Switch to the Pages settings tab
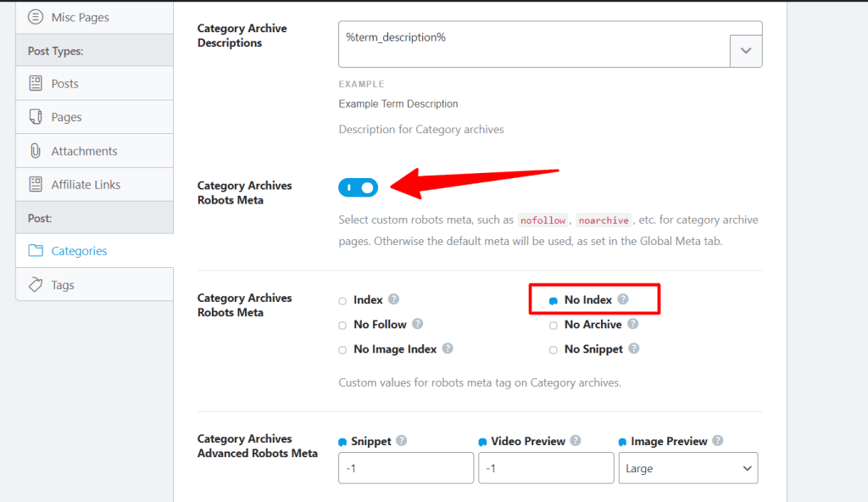868x502 pixels. [95, 117]
